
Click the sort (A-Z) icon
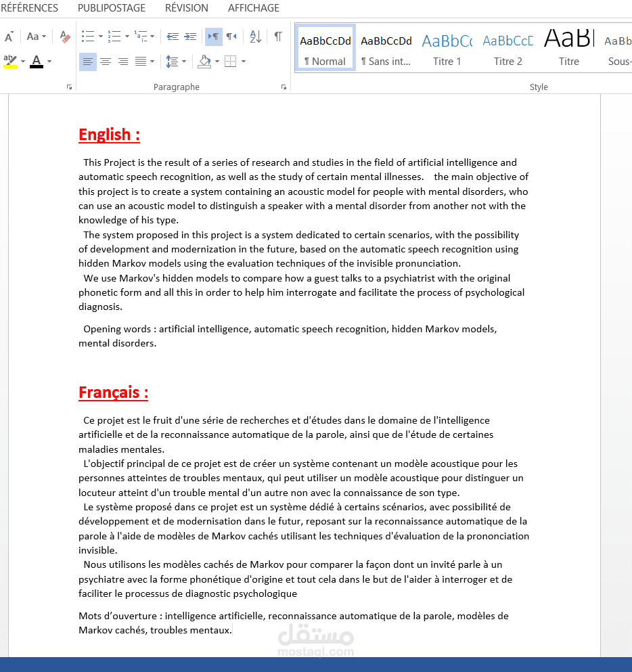254,37
